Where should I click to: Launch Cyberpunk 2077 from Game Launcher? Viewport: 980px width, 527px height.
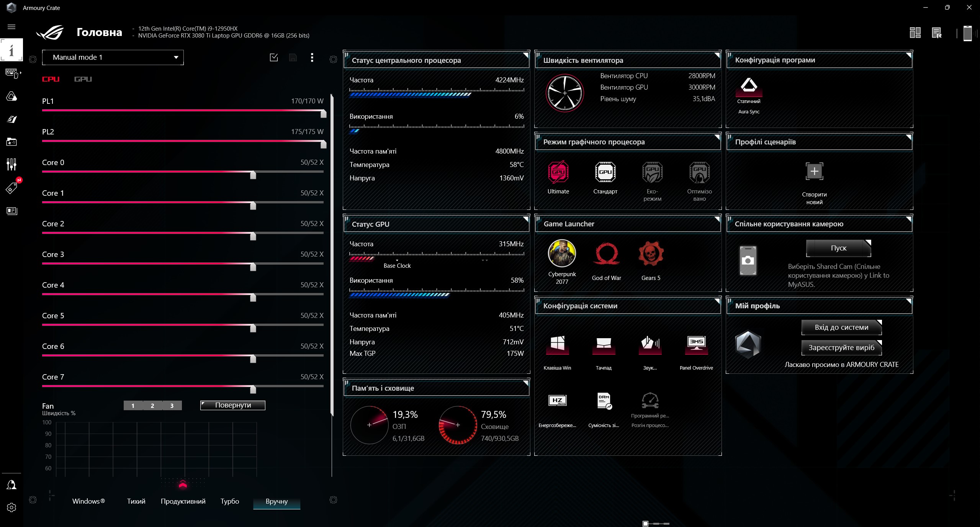pyautogui.click(x=562, y=254)
